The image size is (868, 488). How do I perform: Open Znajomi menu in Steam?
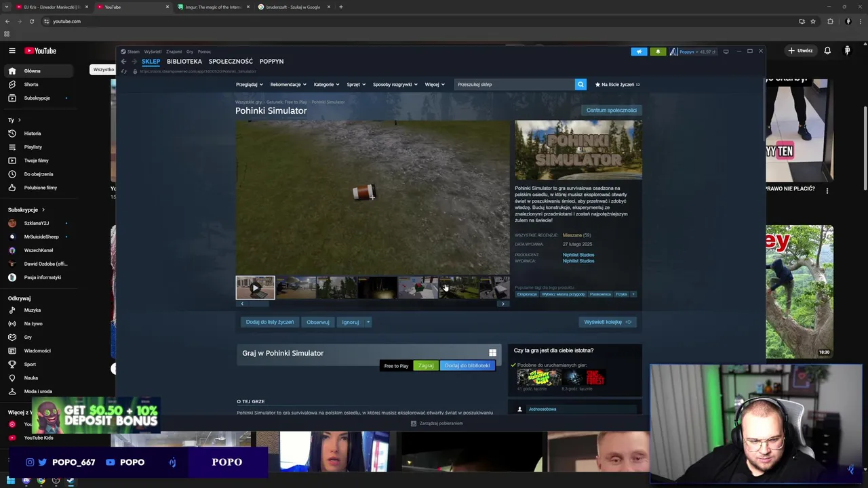tap(174, 52)
